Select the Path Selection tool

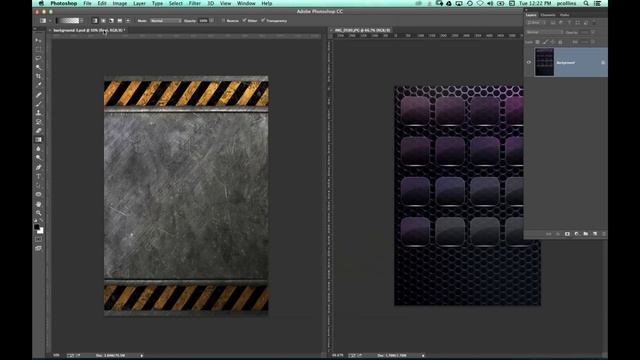pos(38,185)
